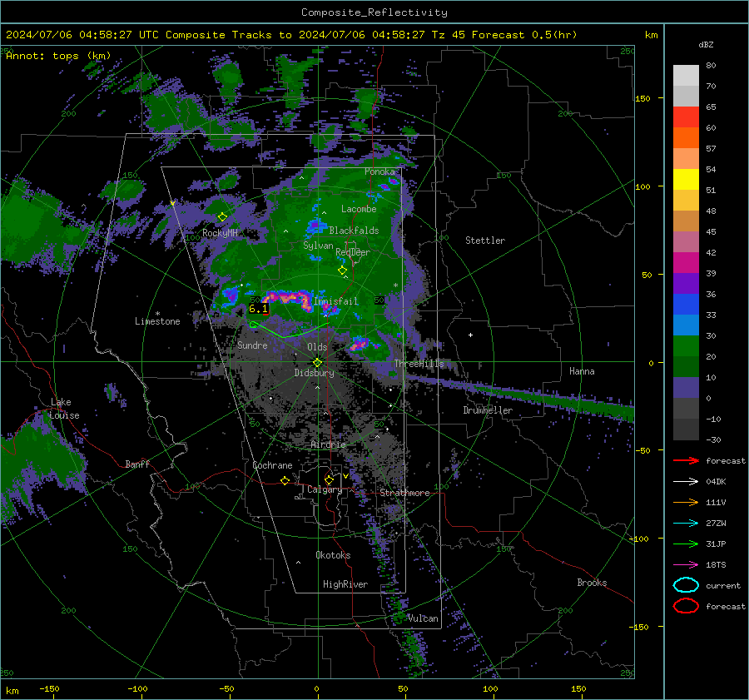This screenshot has width=749, height=700.
Task: Pick the orange 60 dBZ color swatch
Action: pyautogui.click(x=686, y=138)
